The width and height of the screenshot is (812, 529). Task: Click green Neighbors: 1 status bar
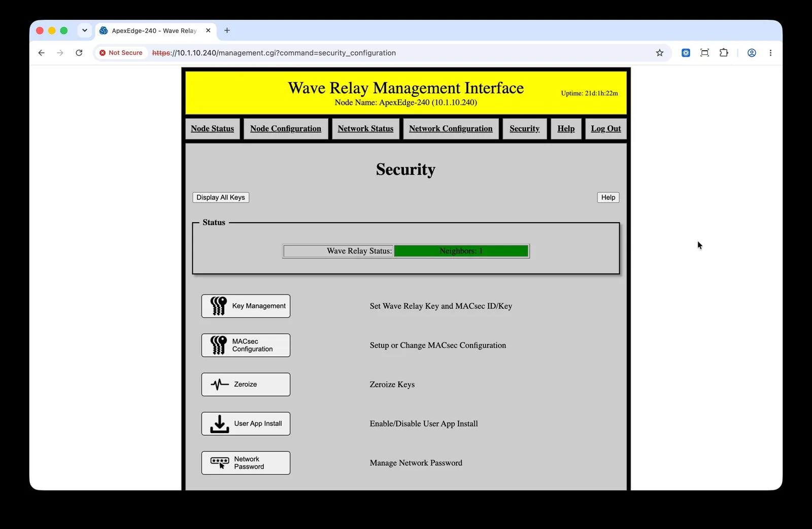[461, 251]
